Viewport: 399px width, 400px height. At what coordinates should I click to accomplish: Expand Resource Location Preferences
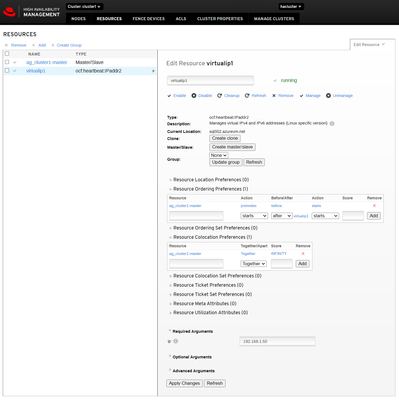209,180
